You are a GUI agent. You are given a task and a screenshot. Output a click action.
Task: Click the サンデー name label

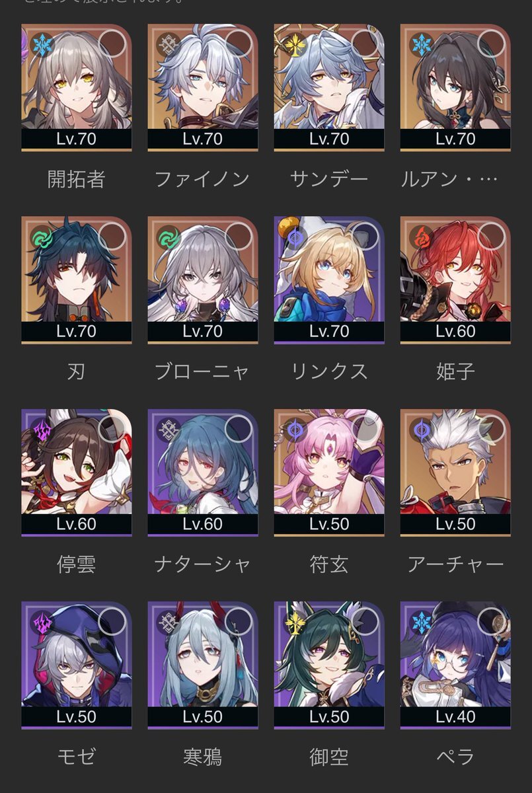pos(329,179)
